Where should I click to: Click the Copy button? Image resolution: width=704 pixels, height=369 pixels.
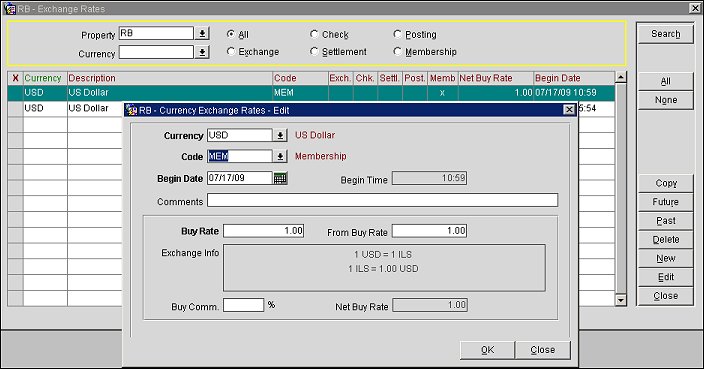pos(665,183)
